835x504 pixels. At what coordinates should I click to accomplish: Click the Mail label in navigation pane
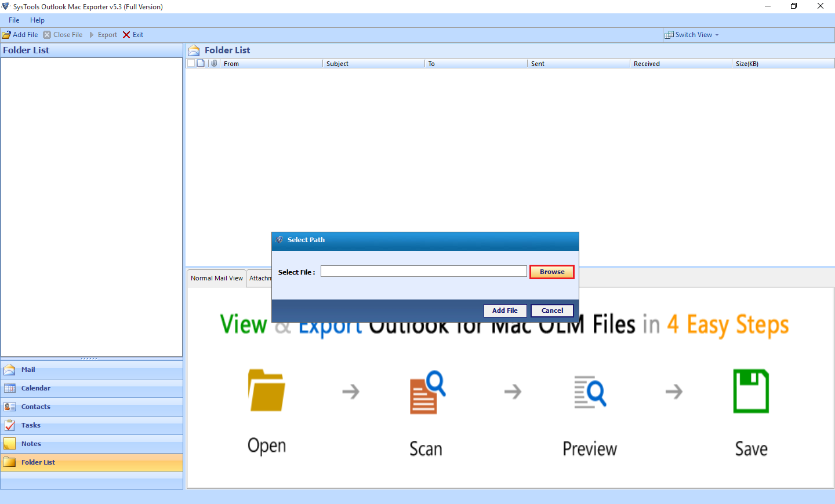click(x=28, y=370)
